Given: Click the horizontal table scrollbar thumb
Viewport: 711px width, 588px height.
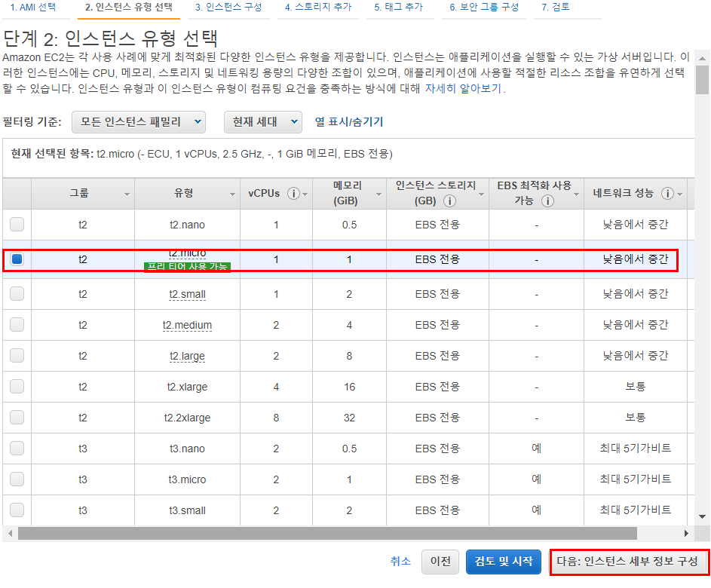Looking at the screenshot, I should (327, 533).
